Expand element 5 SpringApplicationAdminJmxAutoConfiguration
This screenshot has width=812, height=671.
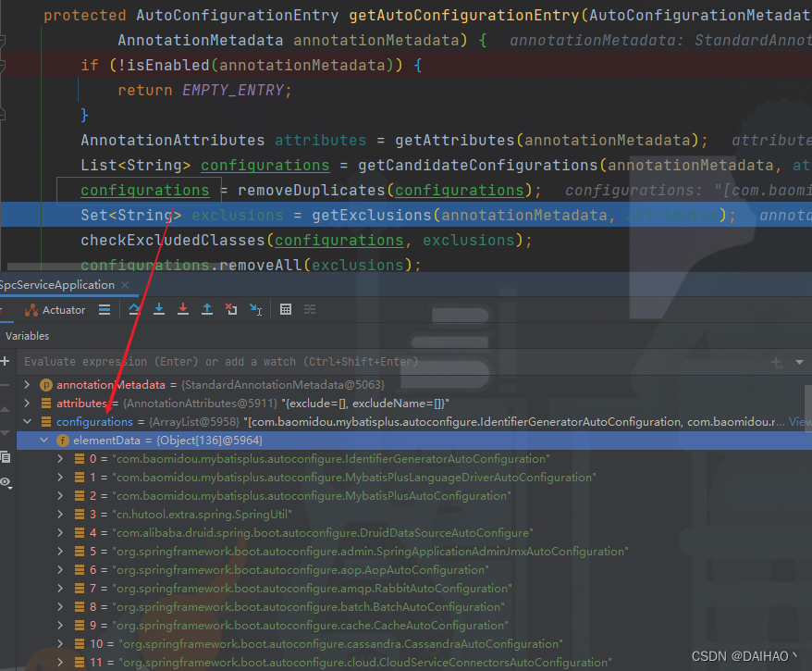tap(61, 552)
